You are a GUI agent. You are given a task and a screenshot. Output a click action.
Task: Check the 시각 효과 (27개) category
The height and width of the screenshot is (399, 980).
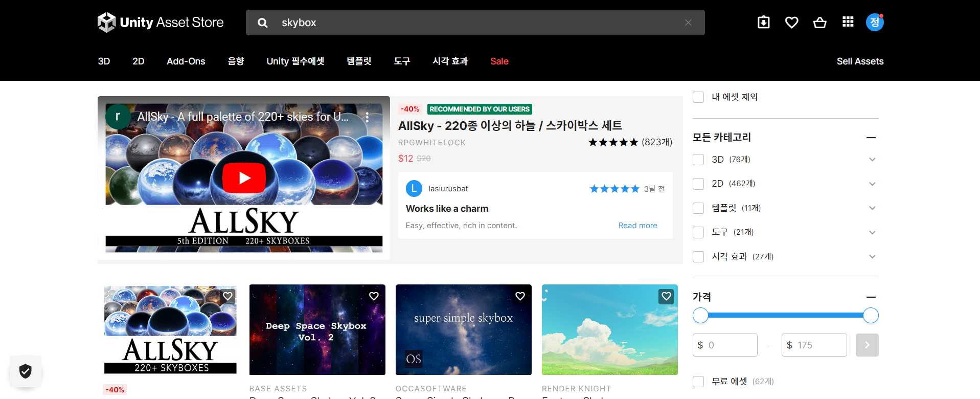coord(698,257)
